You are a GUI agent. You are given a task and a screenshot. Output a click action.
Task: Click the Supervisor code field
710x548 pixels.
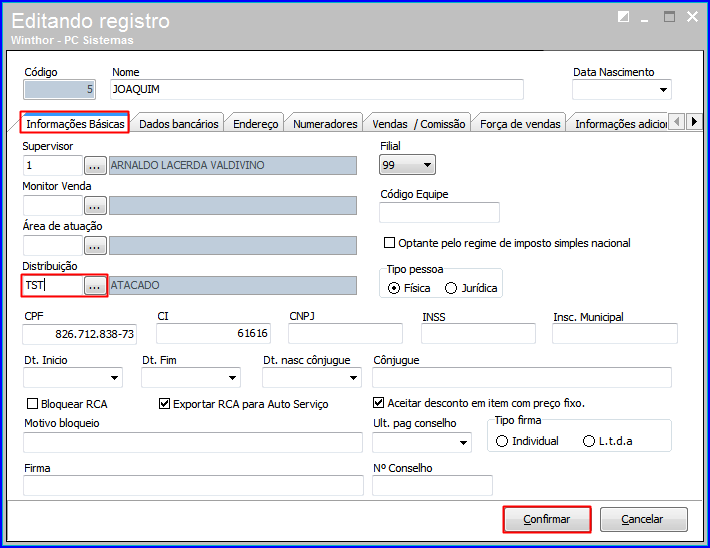click(x=53, y=165)
